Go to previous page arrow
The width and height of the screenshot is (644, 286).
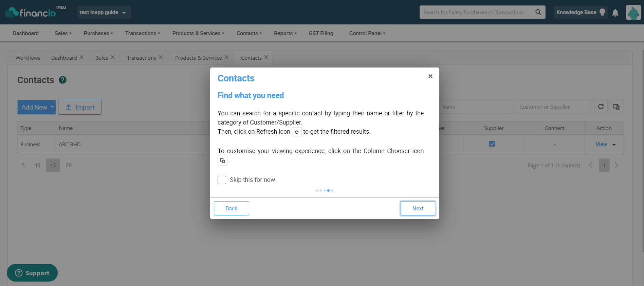tap(591, 165)
